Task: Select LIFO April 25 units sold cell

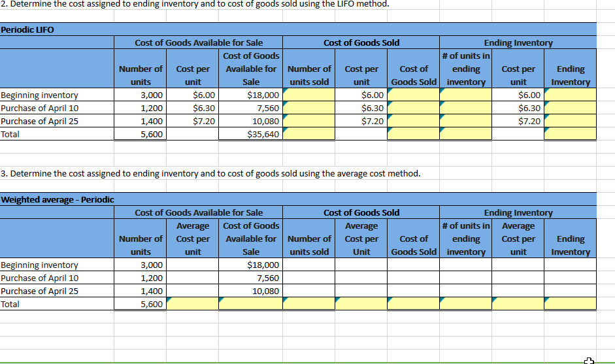Action: click(308, 121)
